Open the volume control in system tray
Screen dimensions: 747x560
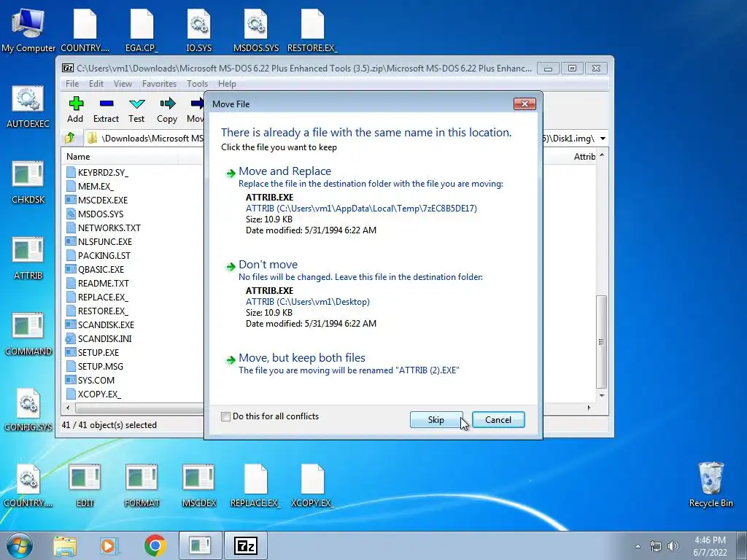click(673, 546)
